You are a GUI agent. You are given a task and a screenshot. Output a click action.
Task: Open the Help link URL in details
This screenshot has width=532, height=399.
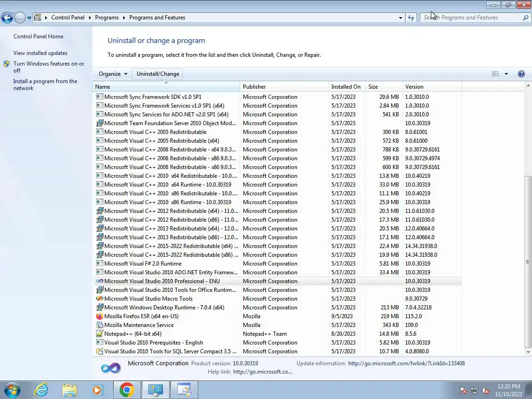click(263, 371)
